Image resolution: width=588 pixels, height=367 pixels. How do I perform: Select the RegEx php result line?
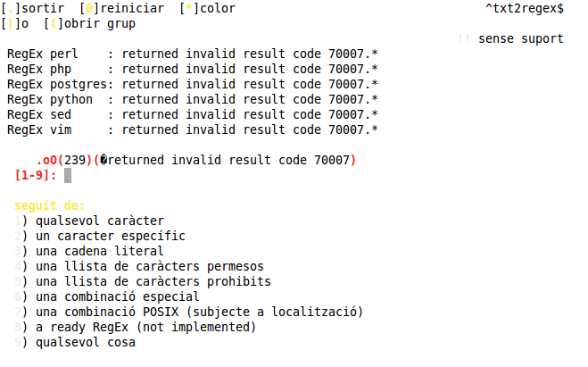click(x=192, y=69)
